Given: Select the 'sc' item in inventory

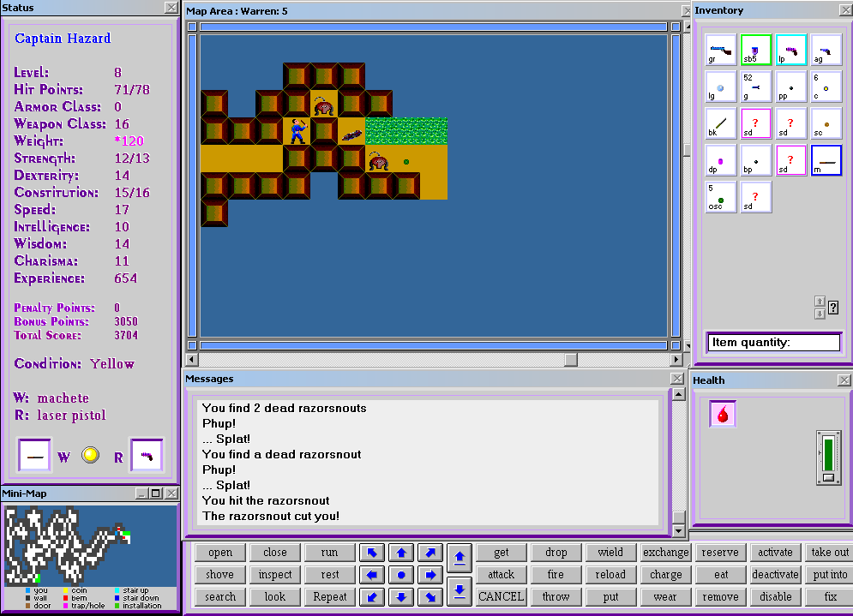Looking at the screenshot, I should click(826, 123).
